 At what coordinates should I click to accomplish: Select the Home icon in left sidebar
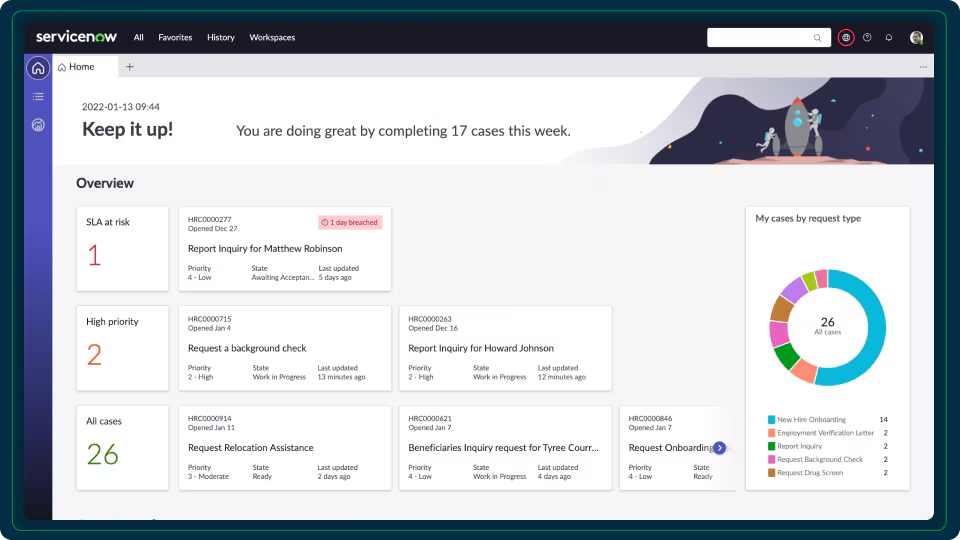click(38, 67)
